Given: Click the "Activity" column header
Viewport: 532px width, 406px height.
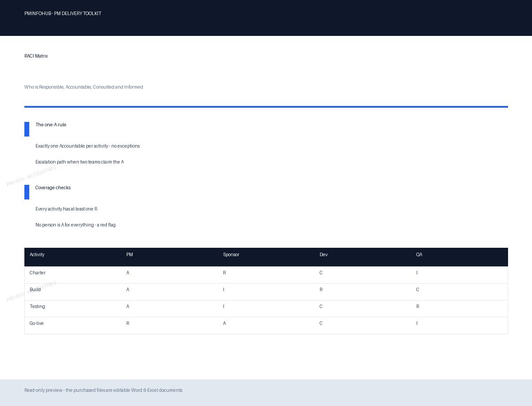Looking at the screenshot, I should [37, 255].
